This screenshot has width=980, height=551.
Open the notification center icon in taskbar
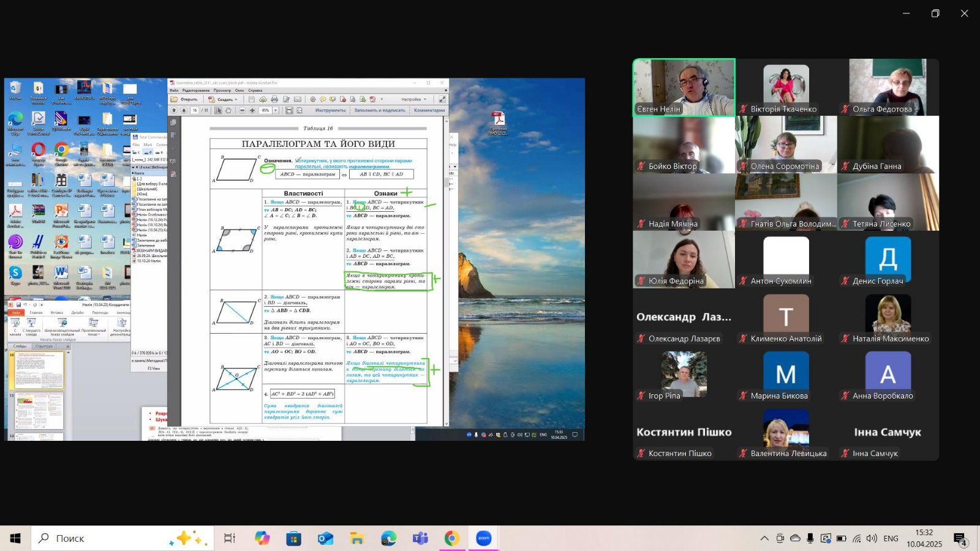point(960,539)
